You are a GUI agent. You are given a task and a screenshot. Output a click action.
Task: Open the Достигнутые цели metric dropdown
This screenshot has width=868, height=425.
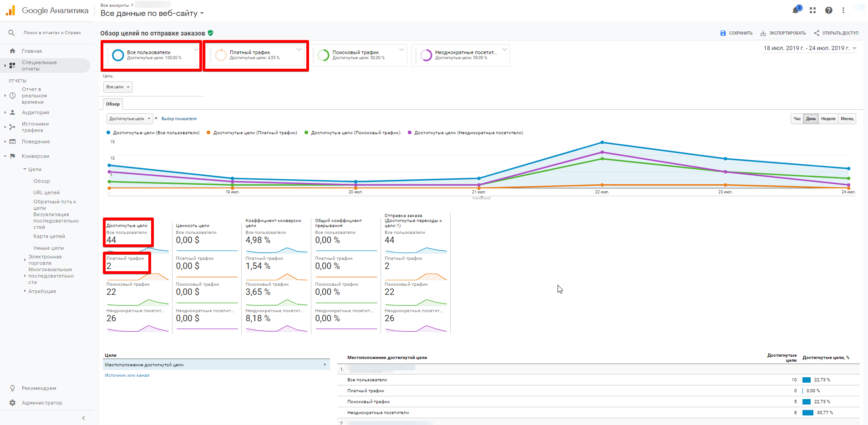[130, 119]
